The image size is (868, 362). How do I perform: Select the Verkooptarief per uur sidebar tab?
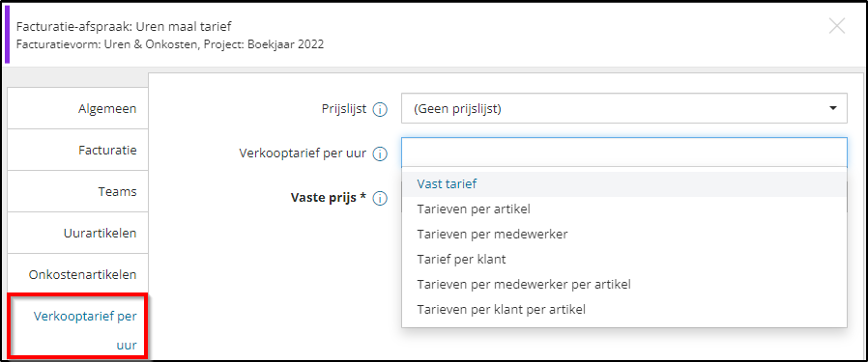coord(77,327)
